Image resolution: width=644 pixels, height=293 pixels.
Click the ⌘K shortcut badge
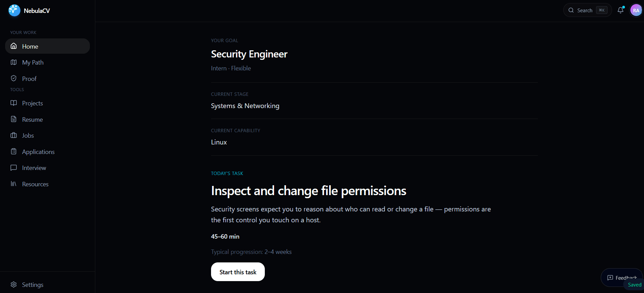[602, 10]
